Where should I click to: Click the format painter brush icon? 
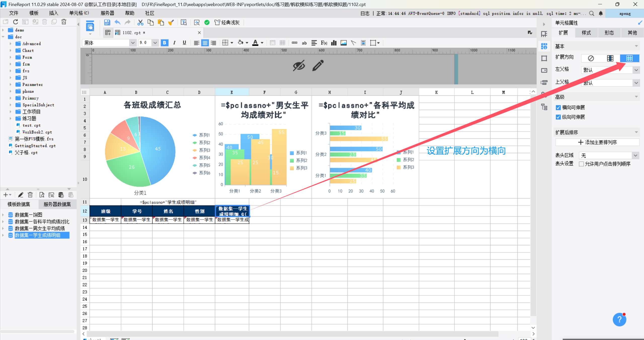171,22
